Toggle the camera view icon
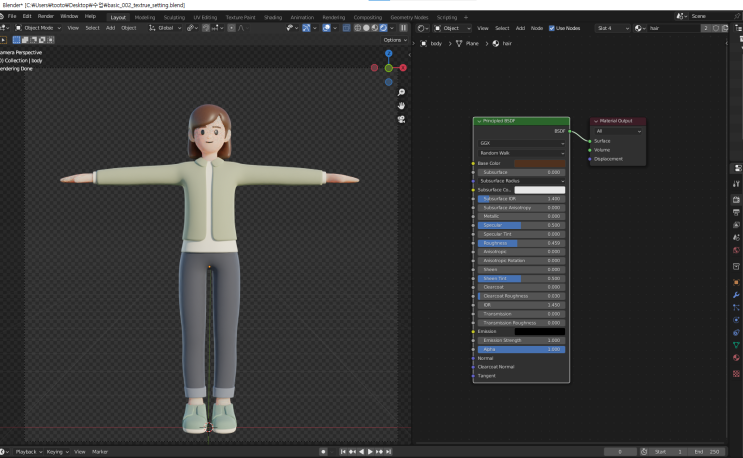Viewport: 743px width, 458px height. (x=401, y=119)
